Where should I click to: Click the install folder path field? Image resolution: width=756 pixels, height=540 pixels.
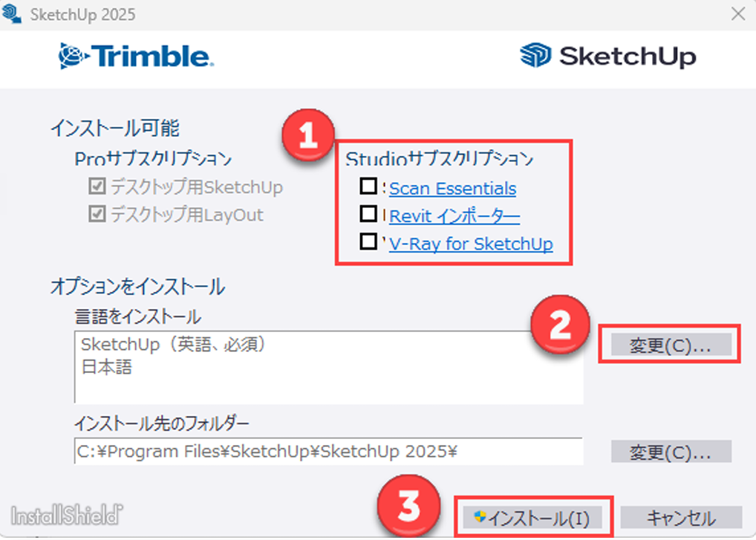pos(329,452)
